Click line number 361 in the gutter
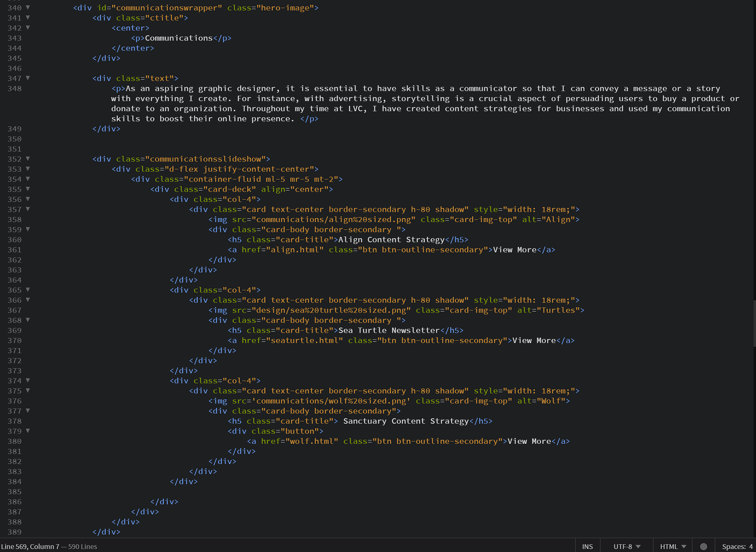This screenshot has height=552, width=756. (15, 250)
